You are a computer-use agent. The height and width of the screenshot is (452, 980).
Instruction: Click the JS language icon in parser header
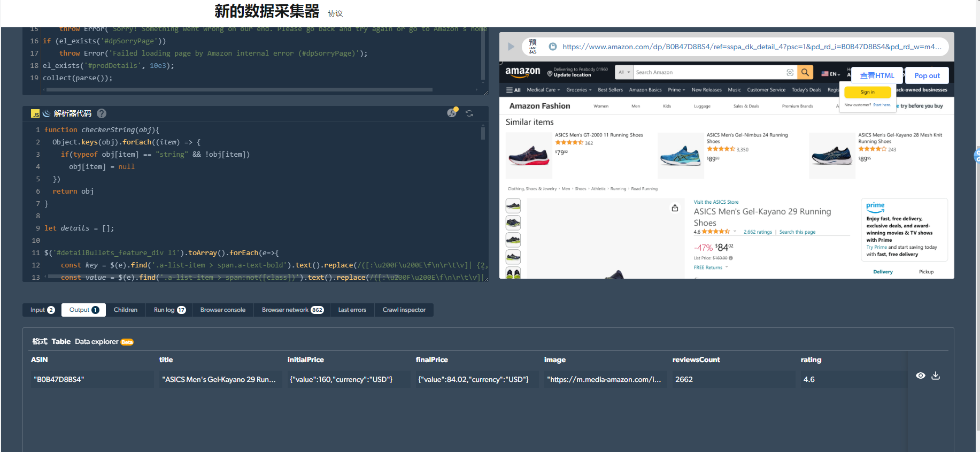[35, 113]
